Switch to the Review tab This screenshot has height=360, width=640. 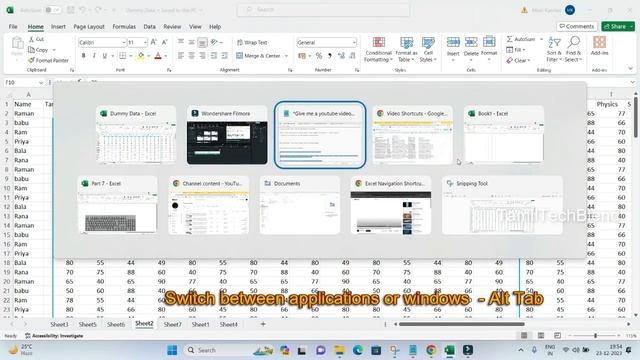coord(172,27)
